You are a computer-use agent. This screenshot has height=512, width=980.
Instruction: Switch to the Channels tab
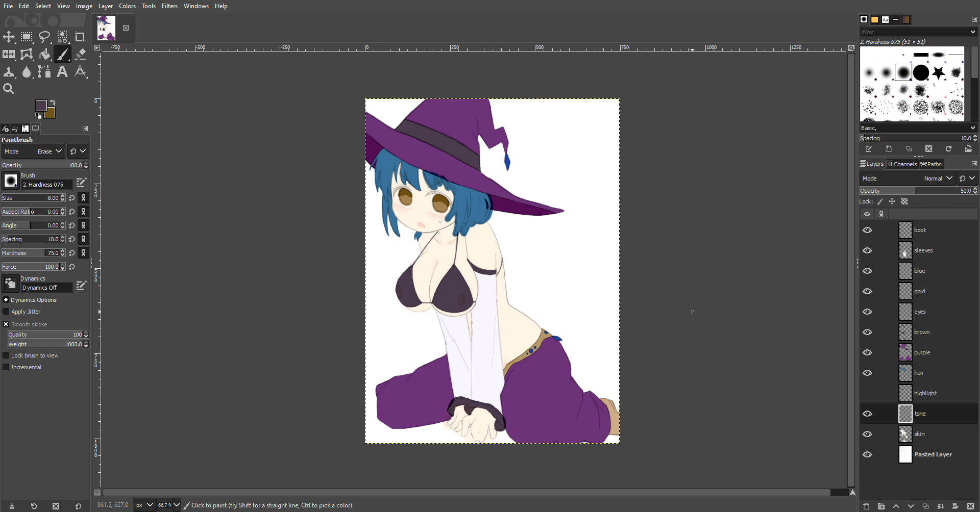(x=902, y=164)
